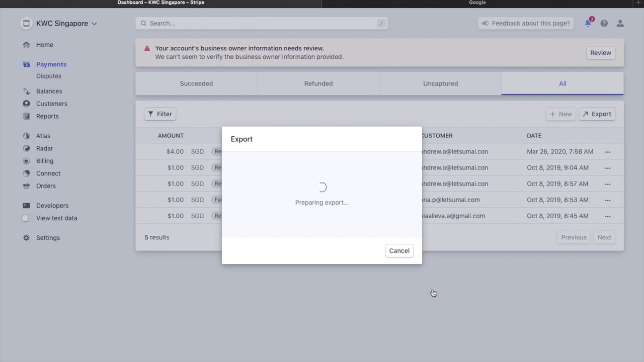Cancel the export in the dialog
The image size is (644, 362).
point(399,250)
